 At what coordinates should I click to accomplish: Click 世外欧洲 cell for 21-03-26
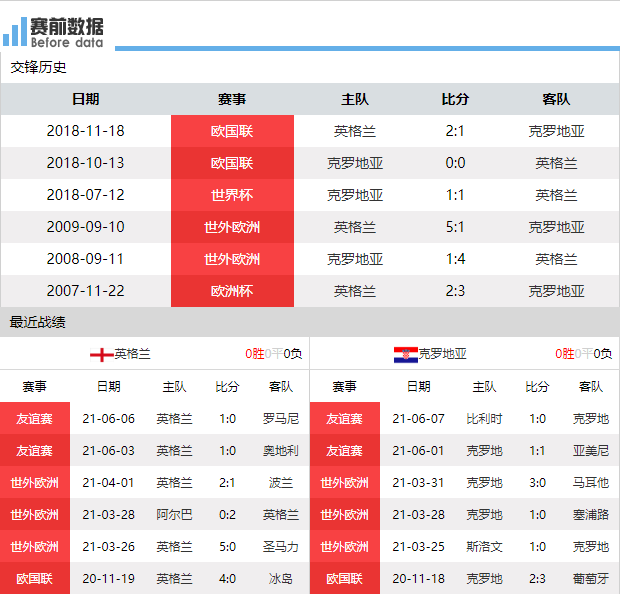(35, 547)
